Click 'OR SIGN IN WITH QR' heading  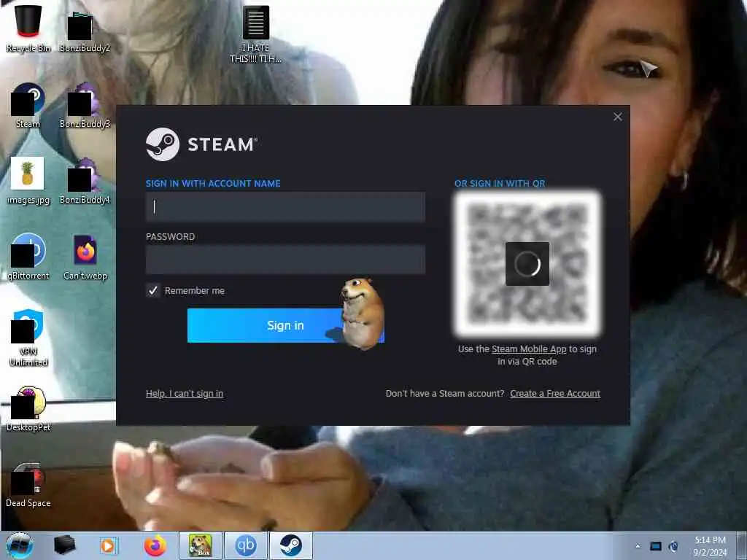(x=500, y=183)
